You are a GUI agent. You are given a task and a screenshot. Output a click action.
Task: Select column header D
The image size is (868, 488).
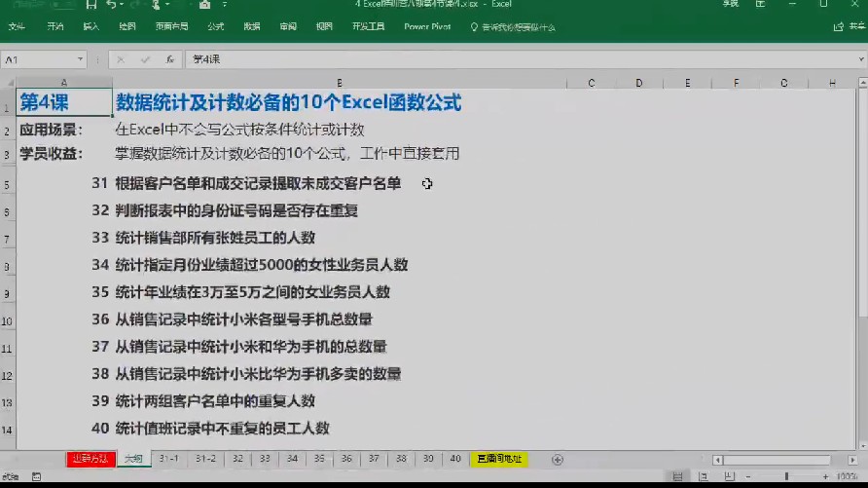point(638,83)
